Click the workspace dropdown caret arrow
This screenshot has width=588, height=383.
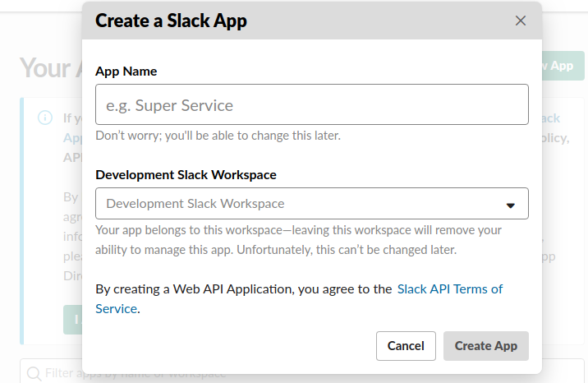(510, 205)
